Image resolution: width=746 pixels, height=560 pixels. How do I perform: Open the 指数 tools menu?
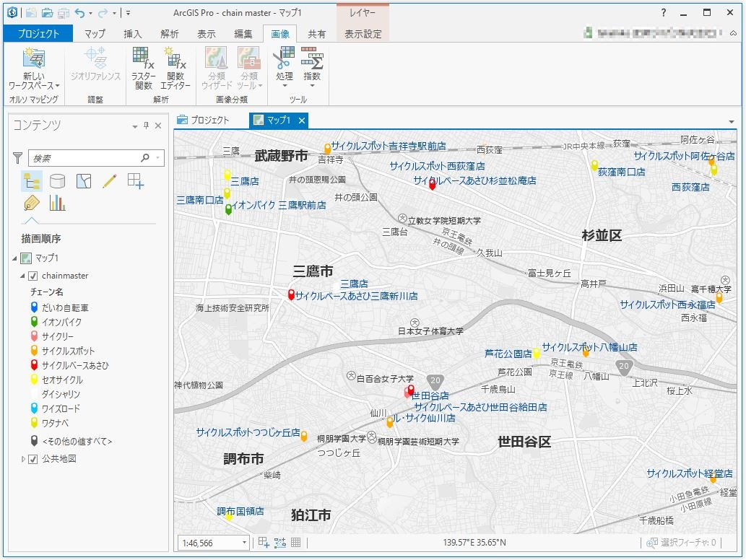click(x=312, y=68)
